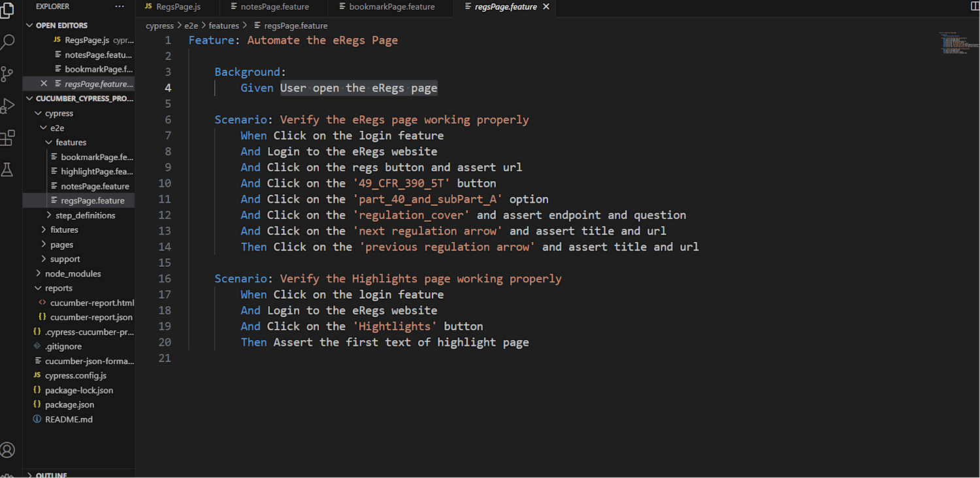Screen dimensions: 980x478
Task: Click the git icon beside .gitignore
Action: [37, 347]
